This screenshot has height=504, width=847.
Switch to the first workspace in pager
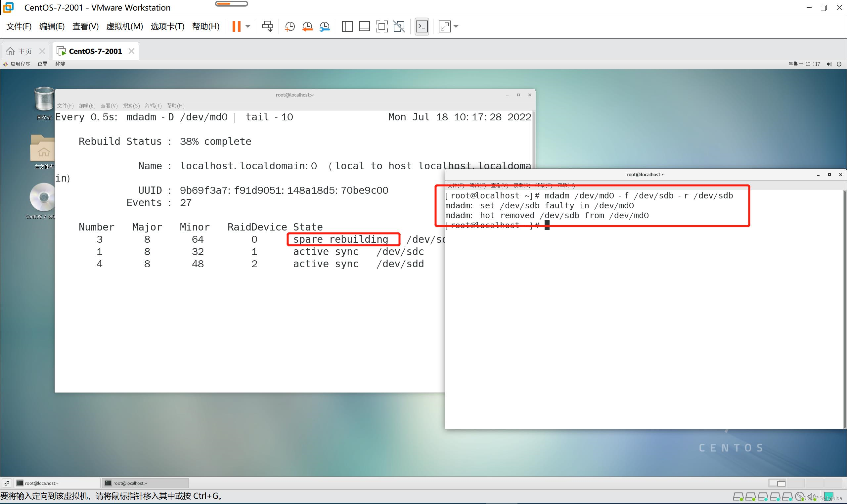click(777, 483)
